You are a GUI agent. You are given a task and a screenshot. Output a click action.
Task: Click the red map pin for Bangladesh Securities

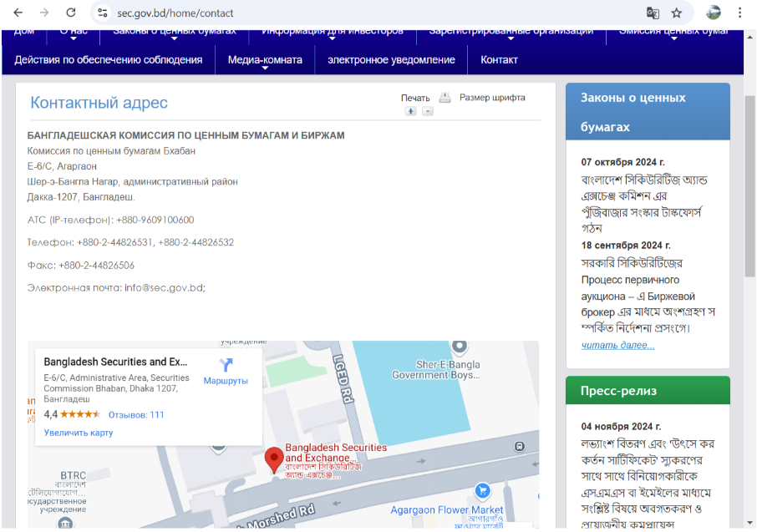274,459
